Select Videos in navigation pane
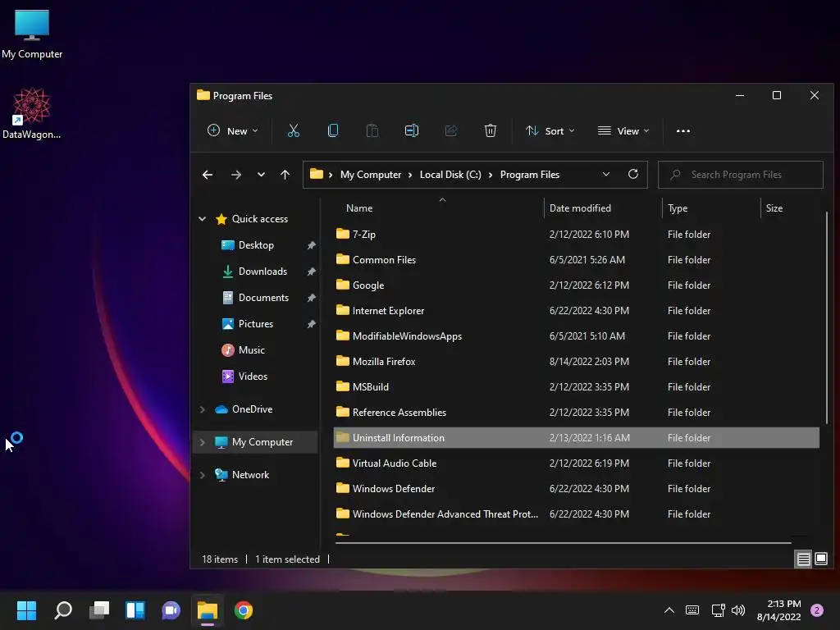This screenshot has width=840, height=630. (x=253, y=376)
